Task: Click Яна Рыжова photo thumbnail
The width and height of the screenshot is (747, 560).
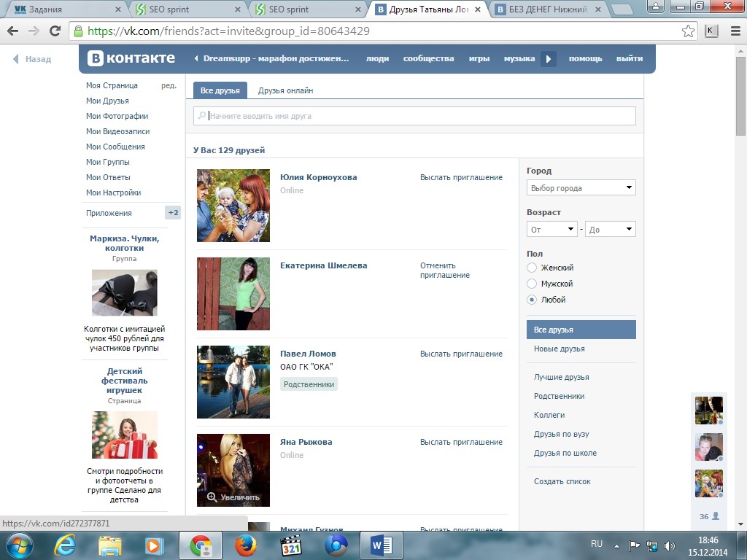Action: coord(233,470)
